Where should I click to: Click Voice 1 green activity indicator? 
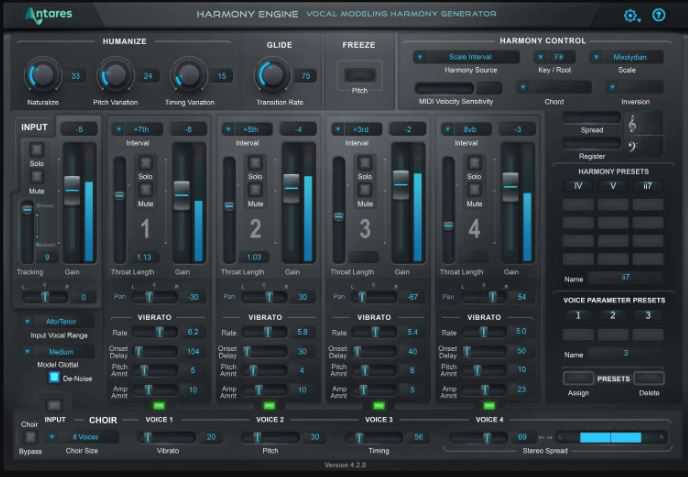159,405
